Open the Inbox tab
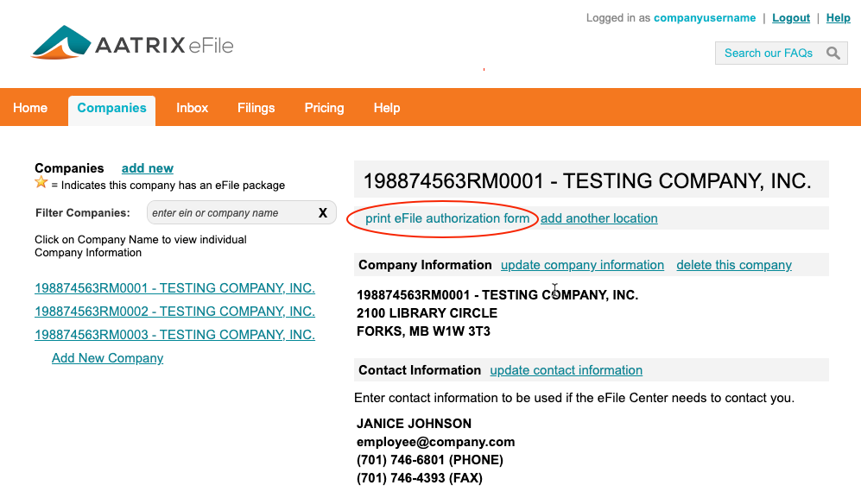The width and height of the screenshot is (861, 504). [x=192, y=107]
